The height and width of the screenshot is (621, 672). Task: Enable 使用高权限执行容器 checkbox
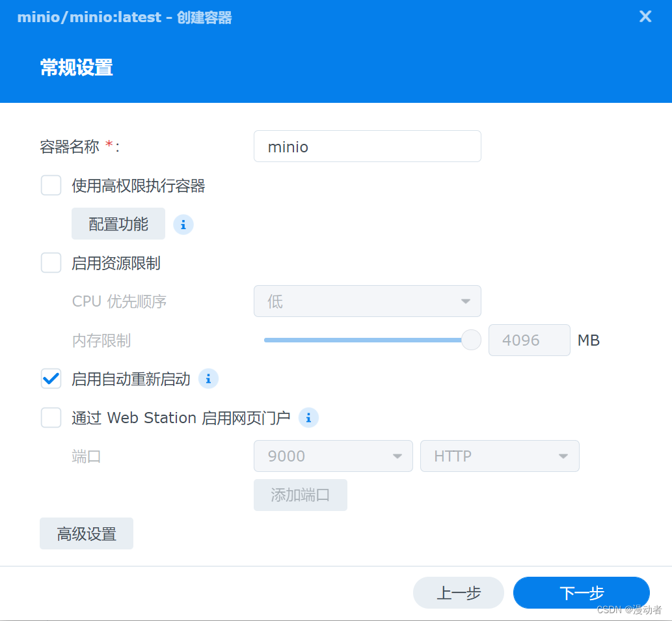point(51,186)
